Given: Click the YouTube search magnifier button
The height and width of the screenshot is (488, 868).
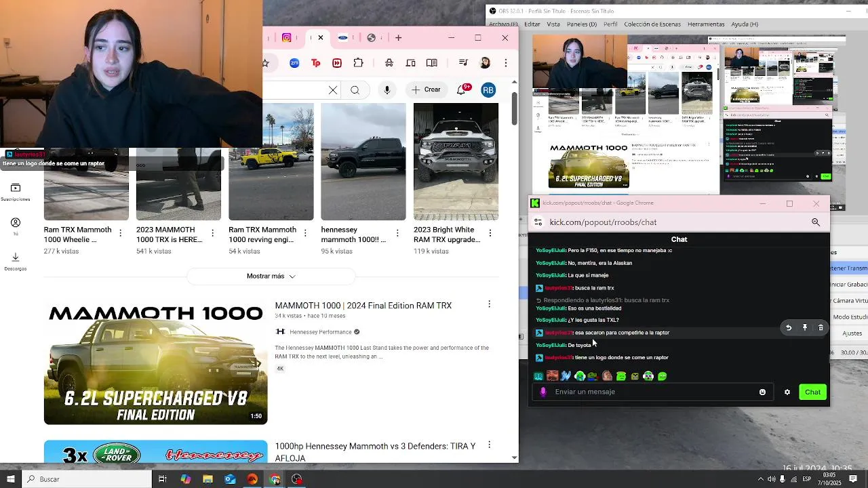Looking at the screenshot, I should (355, 89).
